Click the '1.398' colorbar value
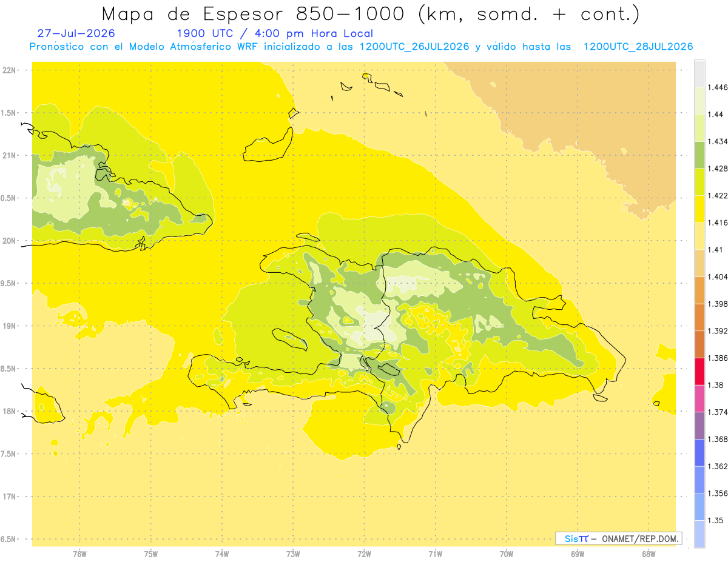Screen dimensions: 728x562 click(717, 304)
